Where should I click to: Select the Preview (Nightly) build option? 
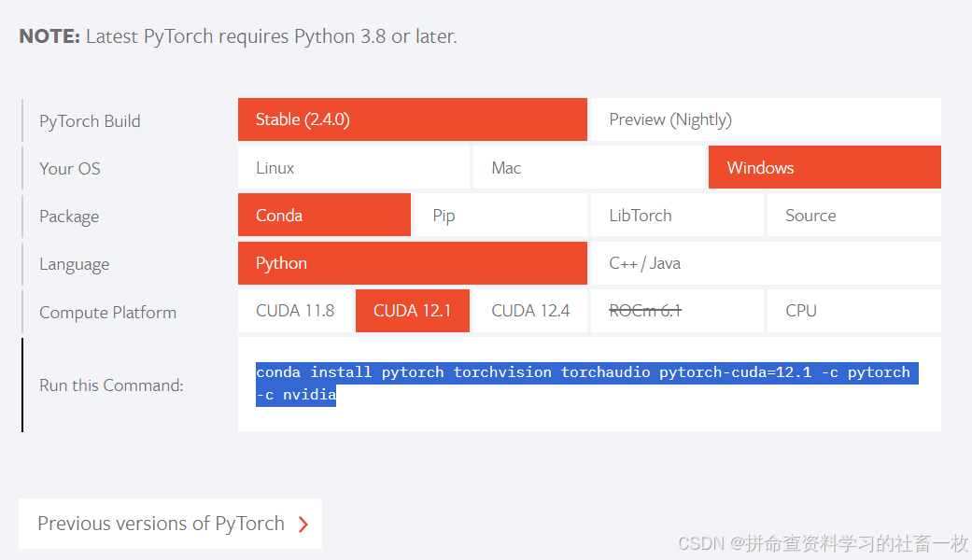point(766,119)
